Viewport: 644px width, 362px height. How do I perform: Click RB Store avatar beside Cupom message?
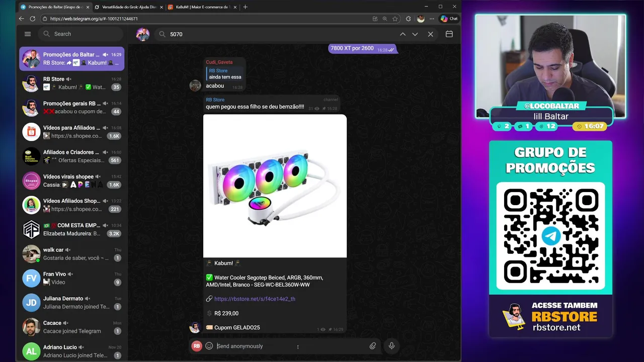[x=195, y=328]
